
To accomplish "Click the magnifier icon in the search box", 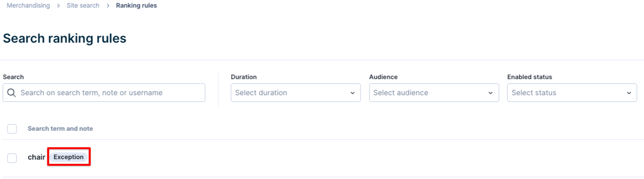I will pyautogui.click(x=11, y=93).
